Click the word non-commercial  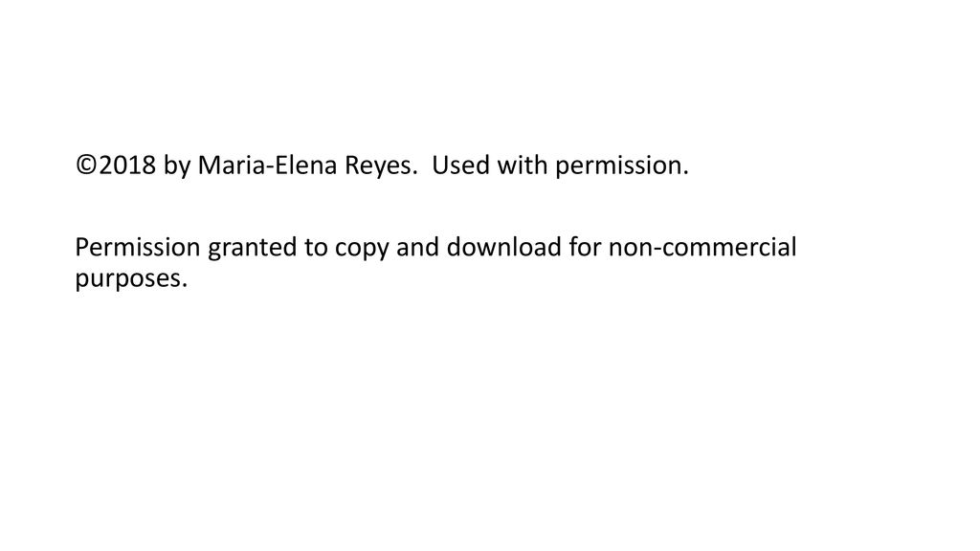(702, 248)
